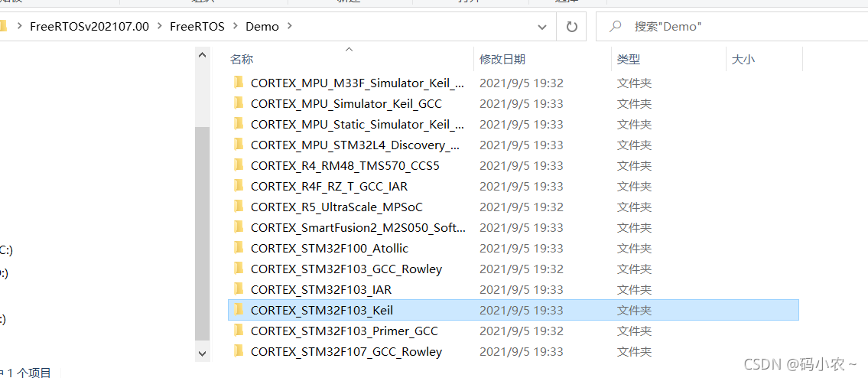Click folder icon of CORTEX_STM32F103_GCC_Rowley

coord(239,269)
